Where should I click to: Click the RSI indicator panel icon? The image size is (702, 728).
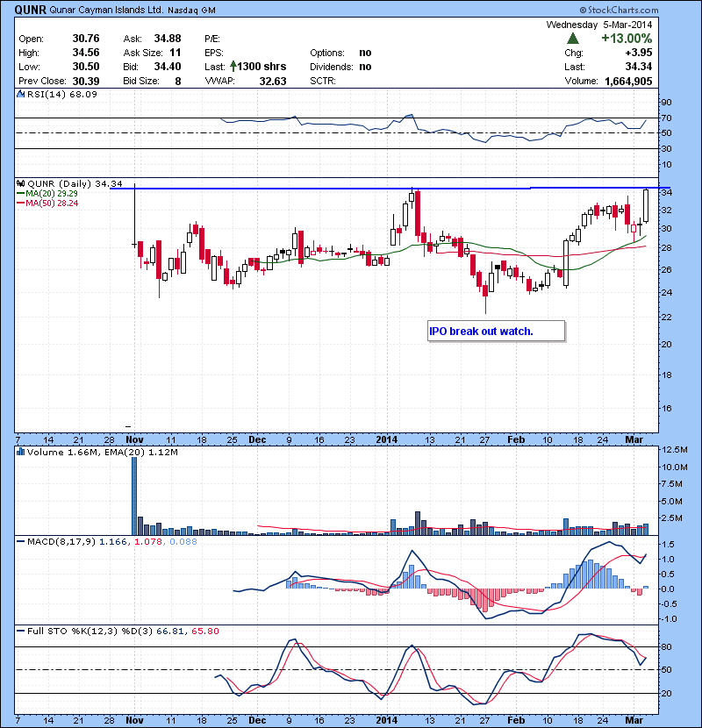point(20,94)
